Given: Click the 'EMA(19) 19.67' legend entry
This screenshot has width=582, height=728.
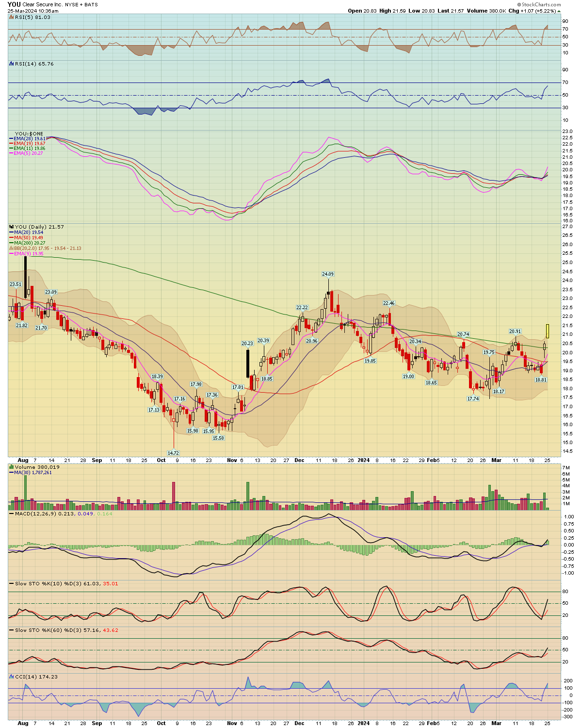Looking at the screenshot, I should [x=30, y=144].
